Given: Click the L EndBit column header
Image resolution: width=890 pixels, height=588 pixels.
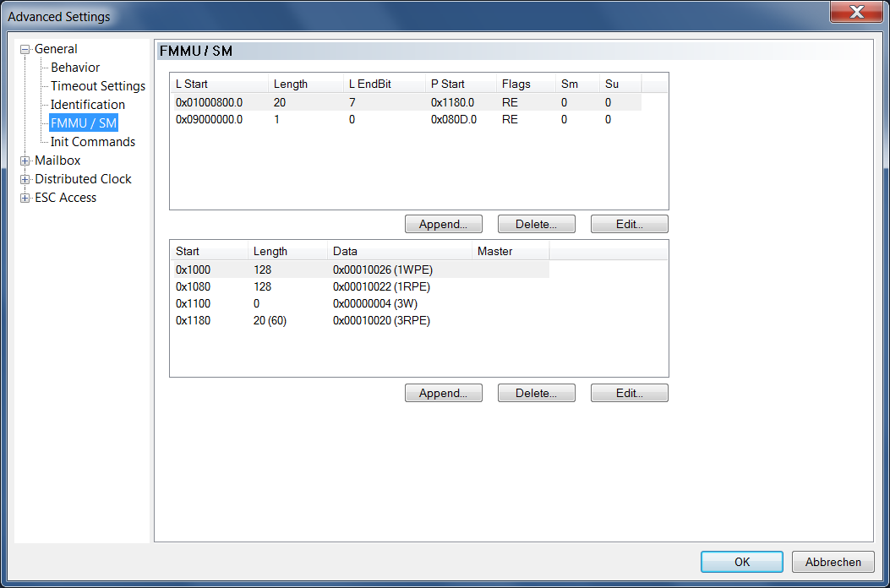Looking at the screenshot, I should pos(384,84).
